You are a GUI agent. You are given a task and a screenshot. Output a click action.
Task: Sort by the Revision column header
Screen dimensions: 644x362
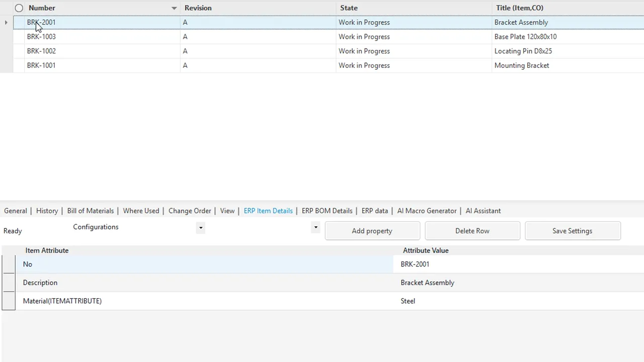(258, 8)
